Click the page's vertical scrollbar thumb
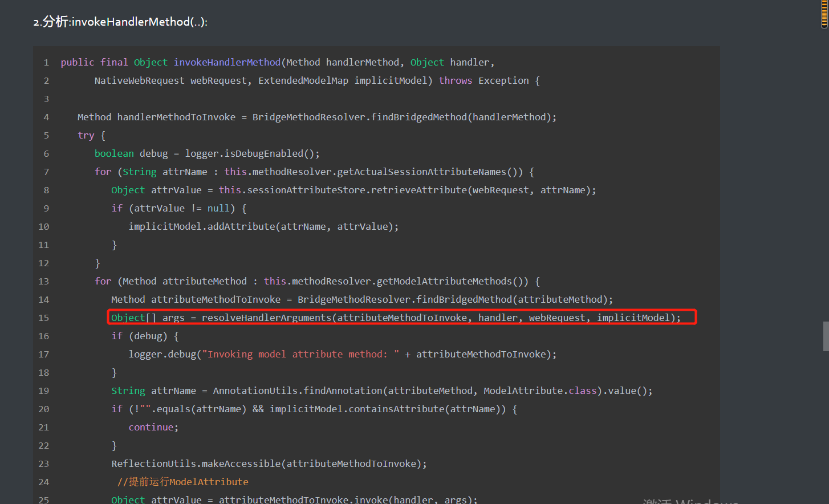Image resolution: width=829 pixels, height=504 pixels. pyautogui.click(x=826, y=336)
